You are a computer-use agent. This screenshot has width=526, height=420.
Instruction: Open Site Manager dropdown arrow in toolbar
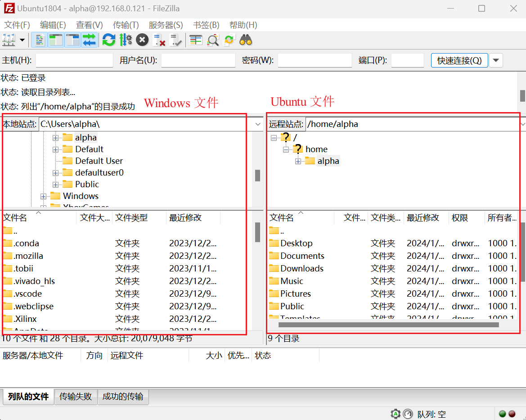click(x=22, y=40)
